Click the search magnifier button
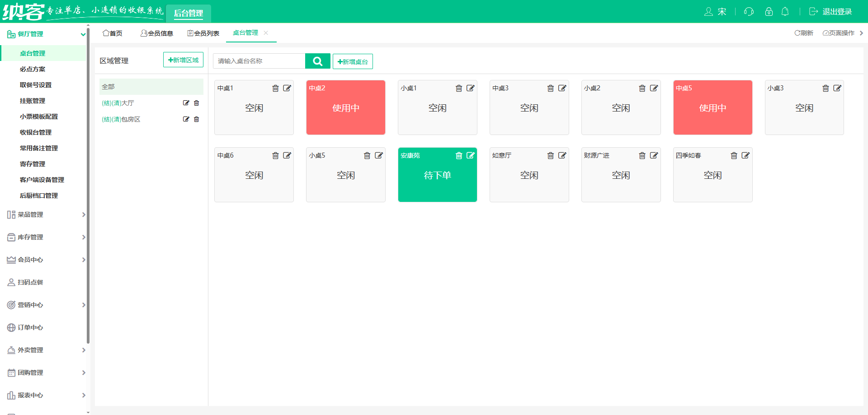Image resolution: width=868 pixels, height=415 pixels. pyautogui.click(x=317, y=61)
